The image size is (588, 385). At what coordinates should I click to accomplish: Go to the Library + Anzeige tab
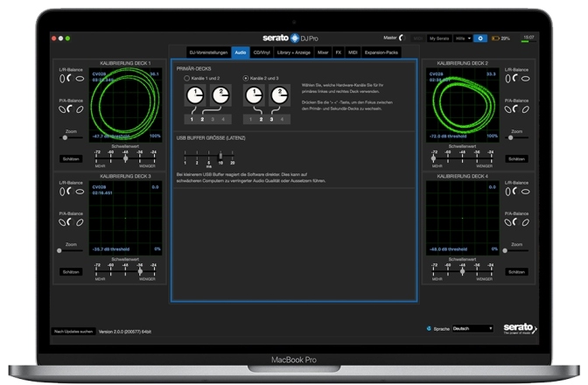click(x=294, y=52)
